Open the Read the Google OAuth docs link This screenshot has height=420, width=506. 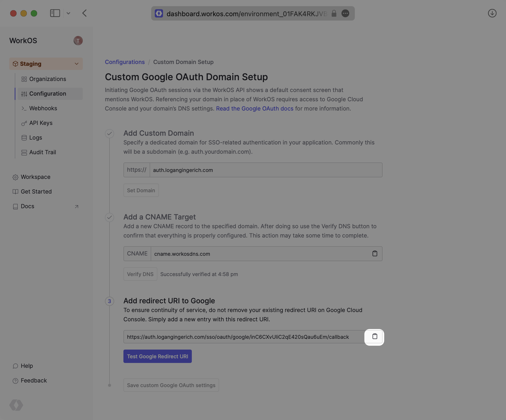click(x=255, y=109)
